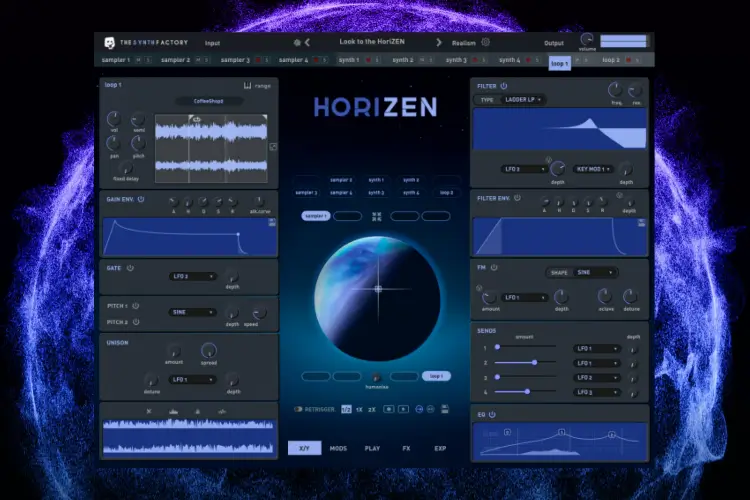This screenshot has height=500, width=750.
Task: Click the EQ band 3 node
Action: click(x=611, y=434)
